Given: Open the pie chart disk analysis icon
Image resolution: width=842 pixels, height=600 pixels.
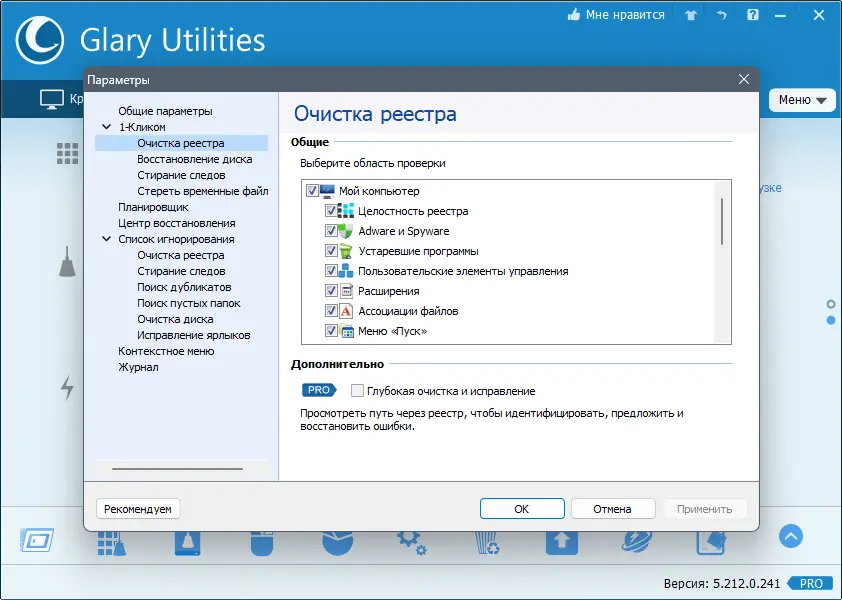Looking at the screenshot, I should coord(337,543).
